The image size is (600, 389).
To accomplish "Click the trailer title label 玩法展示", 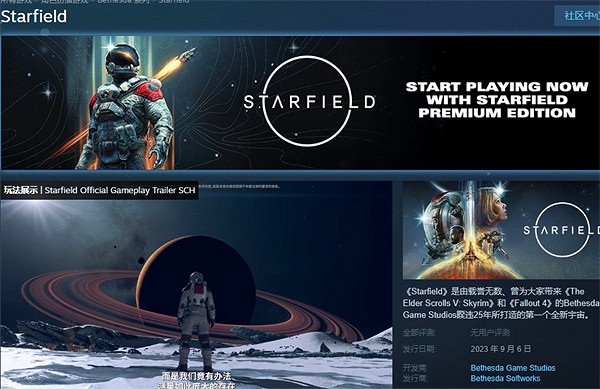I will click(x=21, y=190).
